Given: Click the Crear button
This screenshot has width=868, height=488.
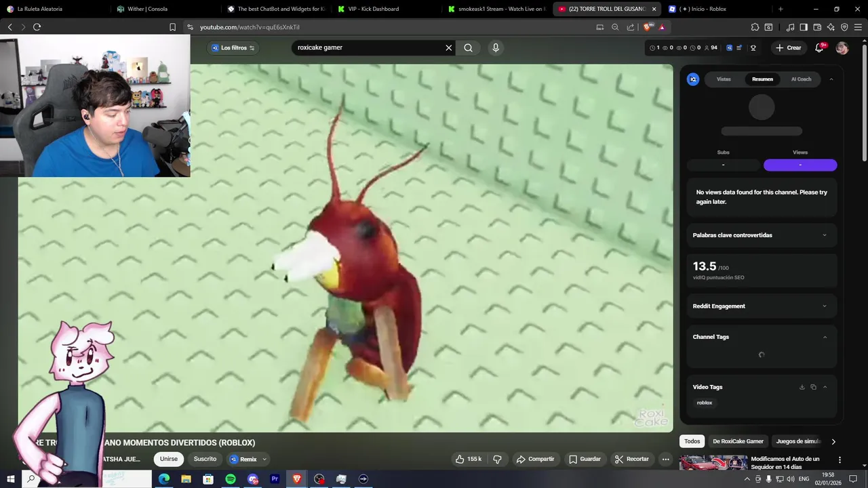Looking at the screenshot, I should [789, 47].
